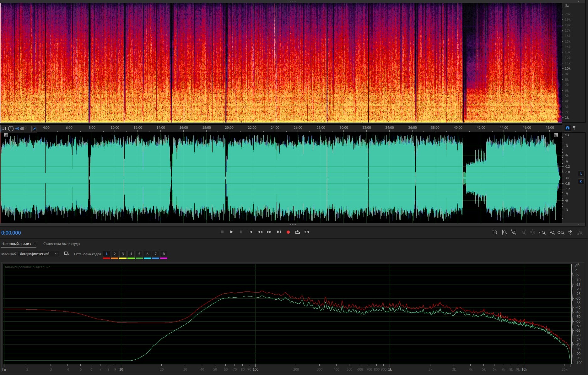
Task: Toggle loop playback
Action: (x=297, y=232)
